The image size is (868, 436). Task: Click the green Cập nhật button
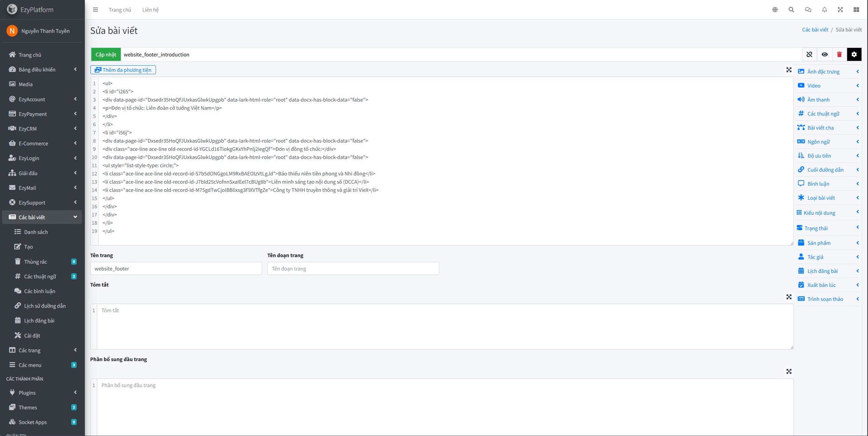point(106,54)
